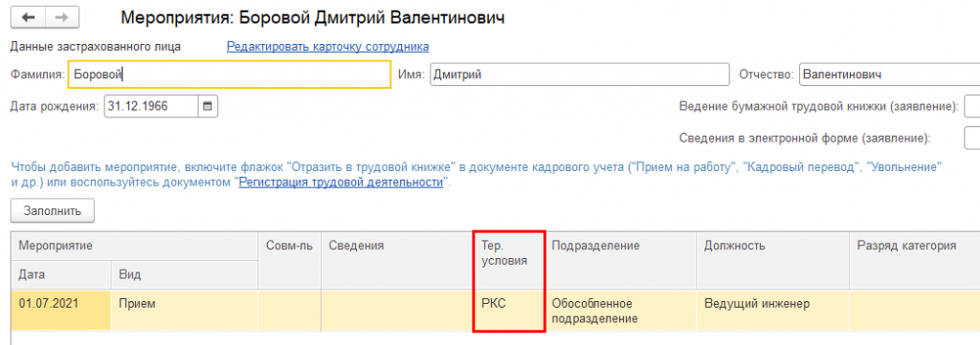Focus the Отчество field containing Валентинович
The image size is (980, 345).
point(889,75)
